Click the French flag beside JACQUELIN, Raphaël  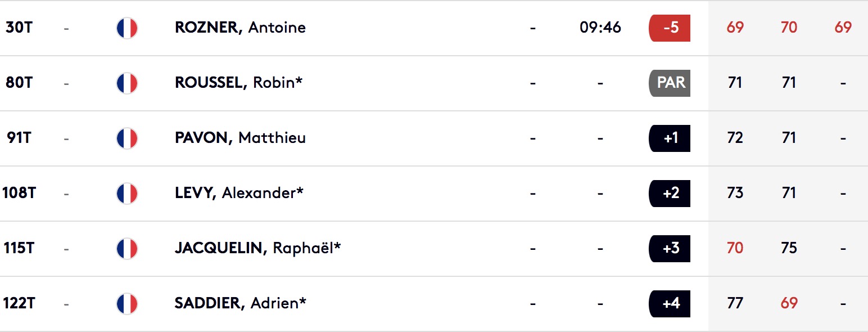pos(127,248)
